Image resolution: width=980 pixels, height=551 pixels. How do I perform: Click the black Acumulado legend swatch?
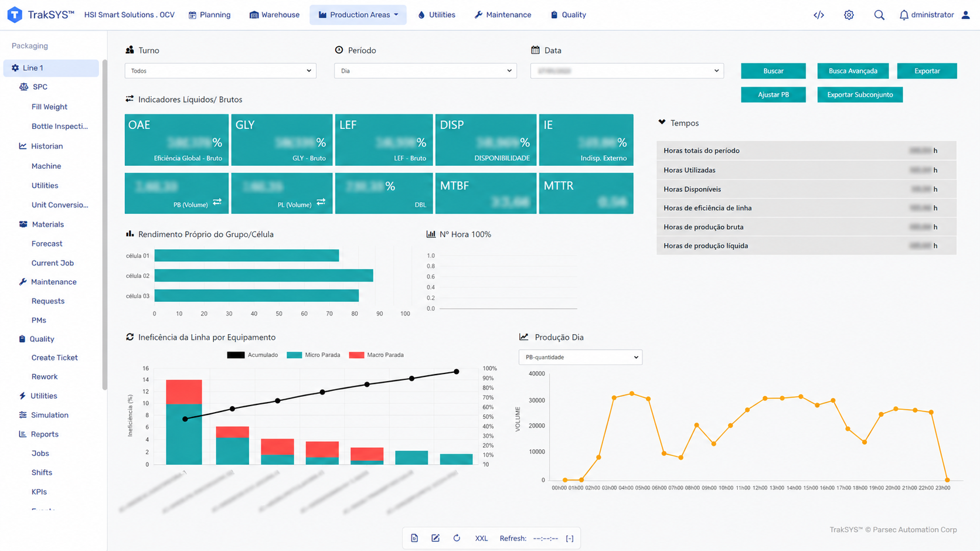(236, 355)
